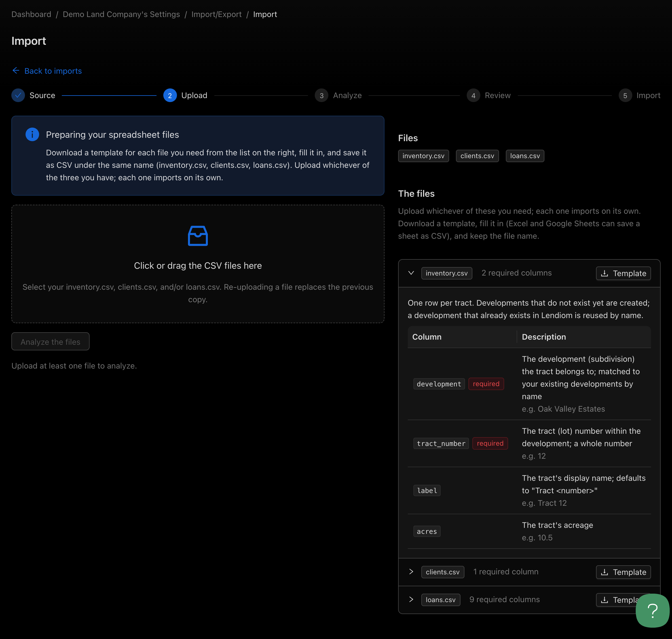
Task: Click the development column code tag
Action: 439,384
